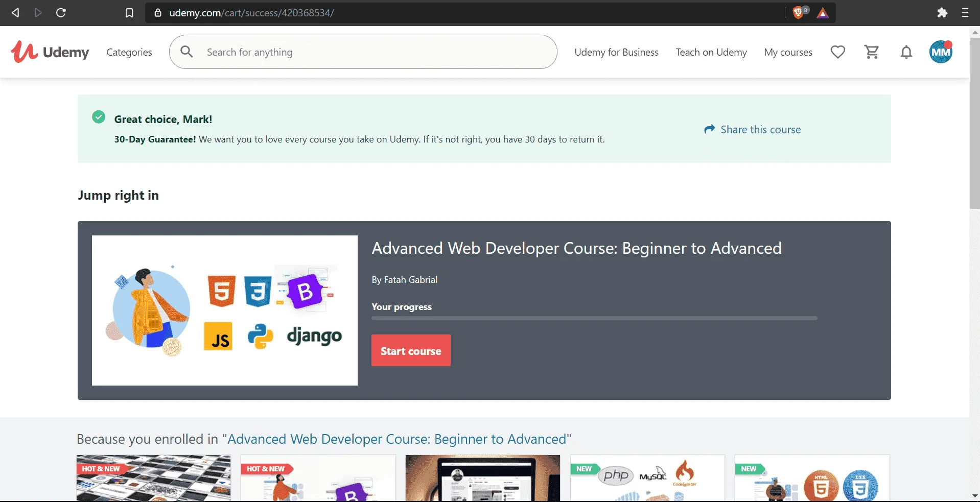The width and height of the screenshot is (980, 502).
Task: Click the '30-Day Guarantee!' text
Action: [155, 139]
